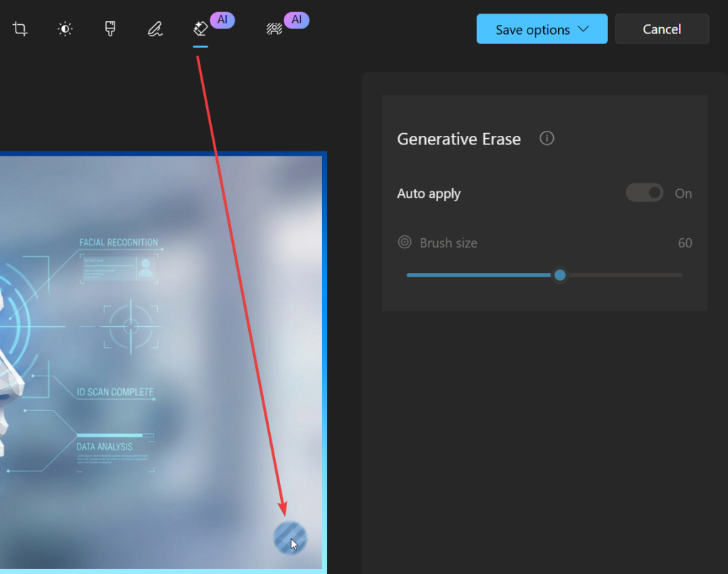
Task: Click the Brush size target icon
Action: click(405, 243)
